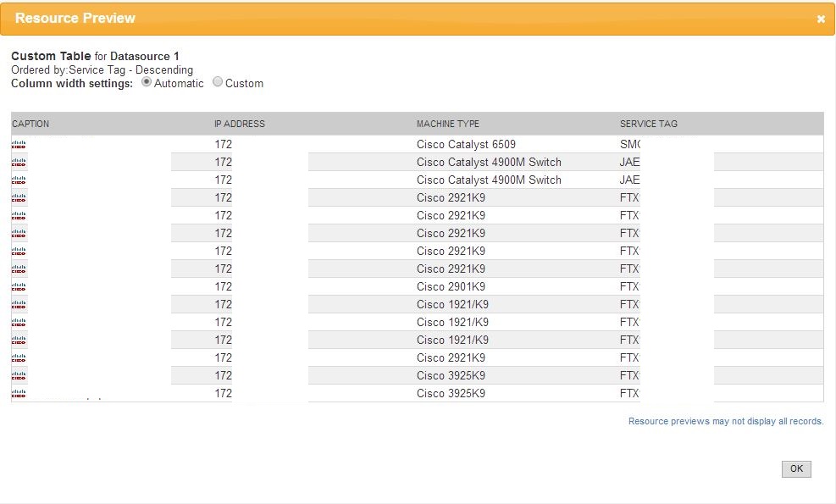Viewport: 836px width, 504px height.
Task: Click the 'Resource Preview' title bar text
Action: [x=75, y=18]
